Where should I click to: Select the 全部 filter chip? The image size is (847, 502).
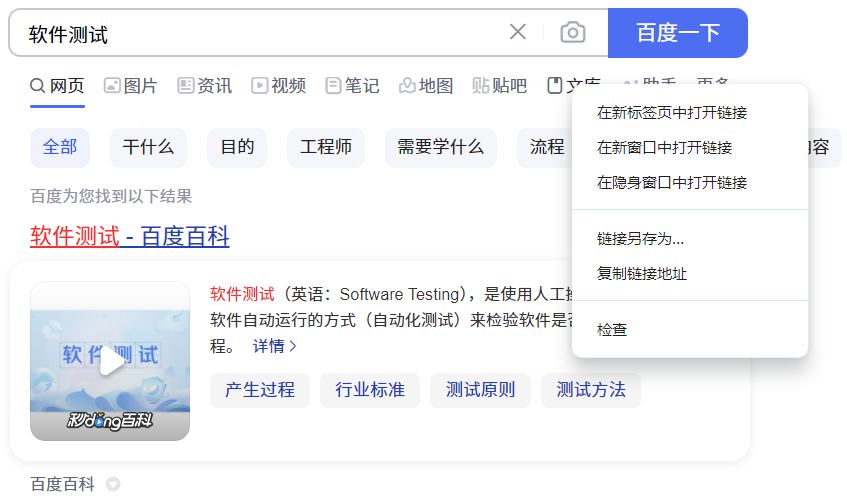pyautogui.click(x=60, y=148)
